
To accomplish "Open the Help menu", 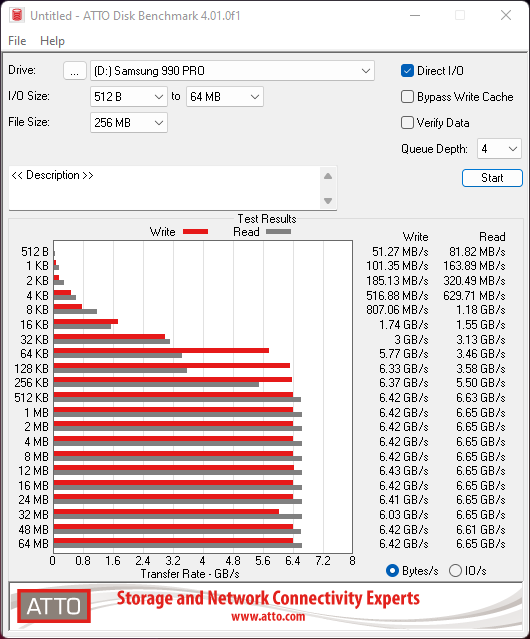I will pos(52,41).
